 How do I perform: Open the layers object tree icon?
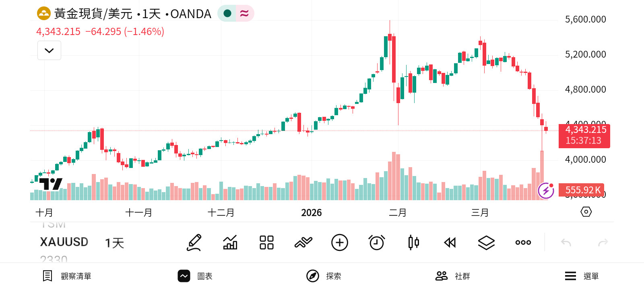pos(486,242)
